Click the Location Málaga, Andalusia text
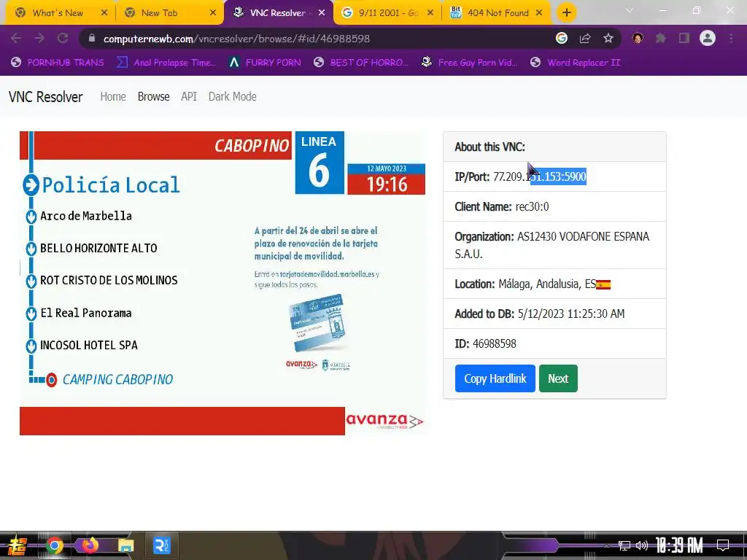This screenshot has height=560, width=747. click(547, 284)
